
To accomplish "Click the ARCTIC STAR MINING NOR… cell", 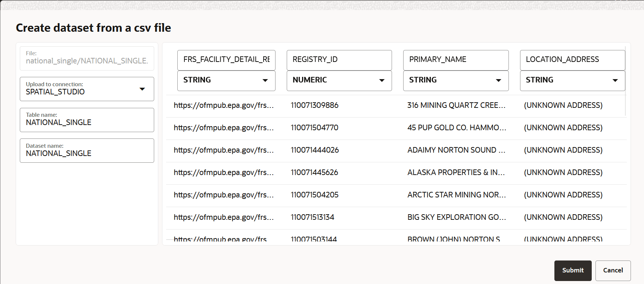I will pyautogui.click(x=457, y=195).
